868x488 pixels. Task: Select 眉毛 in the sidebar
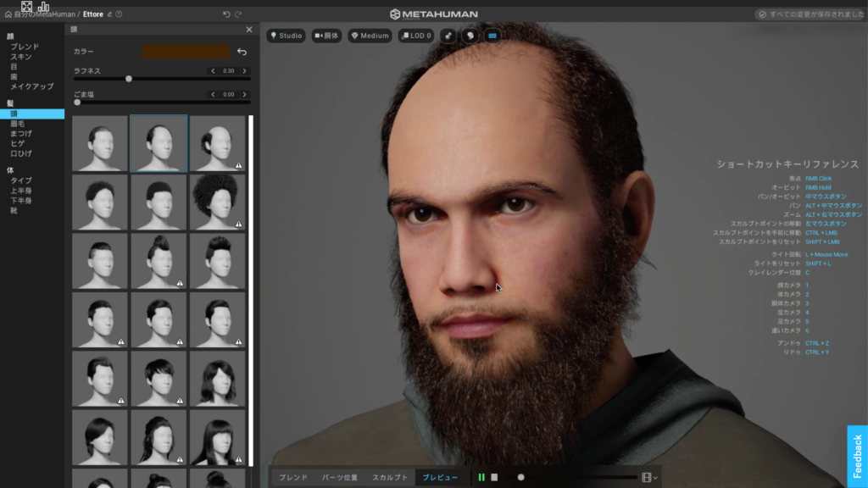click(x=17, y=124)
